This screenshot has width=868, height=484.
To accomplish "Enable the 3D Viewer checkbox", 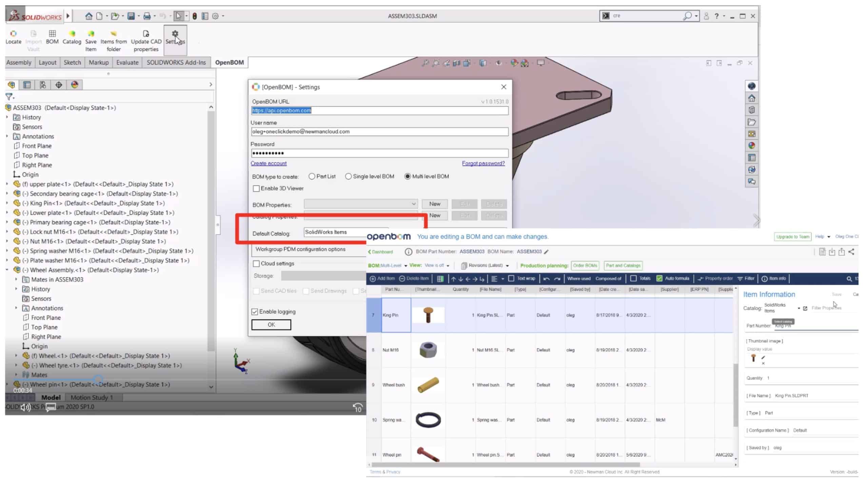I will point(256,188).
